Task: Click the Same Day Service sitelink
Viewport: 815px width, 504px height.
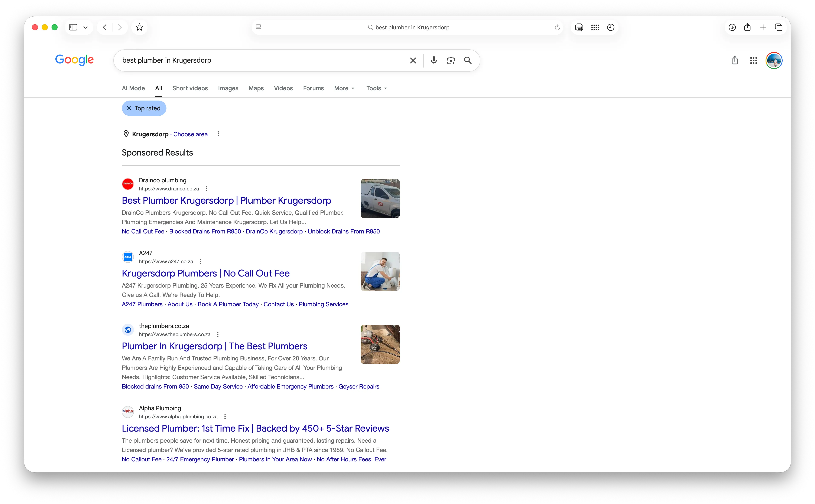Action: point(218,386)
